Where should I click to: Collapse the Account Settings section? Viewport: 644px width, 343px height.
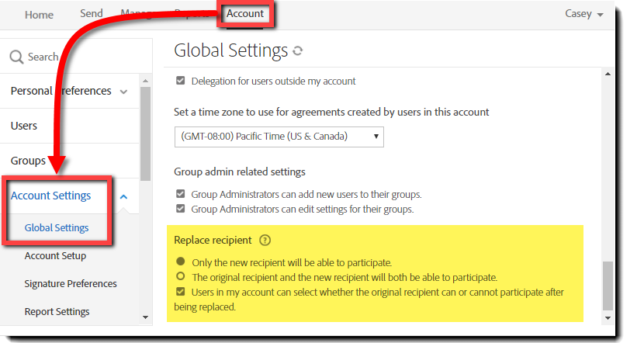click(x=123, y=196)
